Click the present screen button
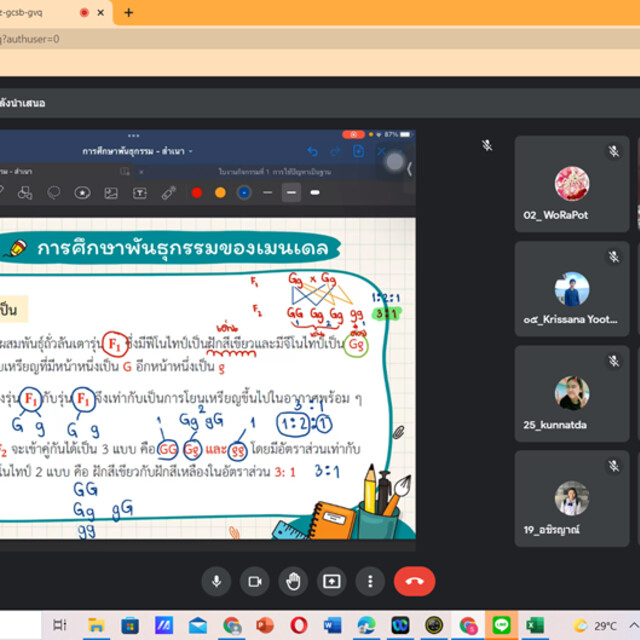The image size is (640, 640). click(331, 581)
